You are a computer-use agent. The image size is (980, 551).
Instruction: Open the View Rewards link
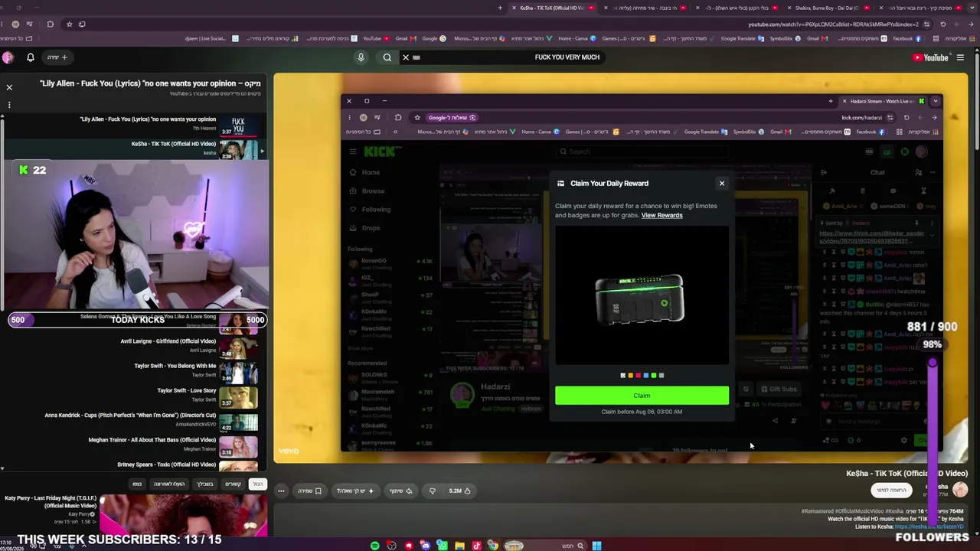click(x=661, y=215)
